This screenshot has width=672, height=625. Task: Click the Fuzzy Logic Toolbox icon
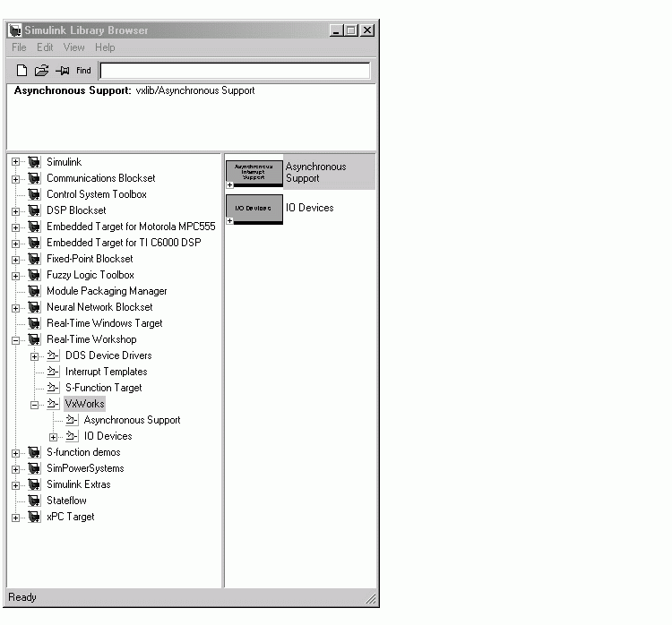(34, 275)
